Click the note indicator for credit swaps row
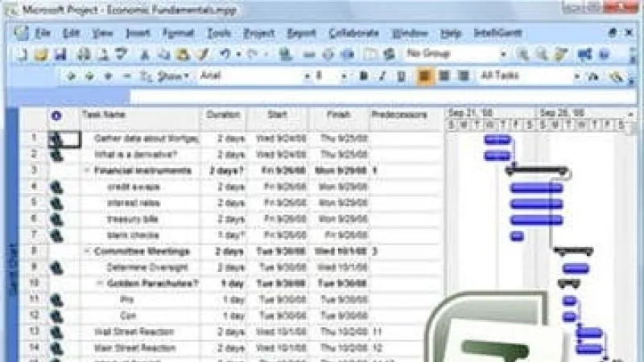This screenshot has width=644, height=362. (x=56, y=187)
